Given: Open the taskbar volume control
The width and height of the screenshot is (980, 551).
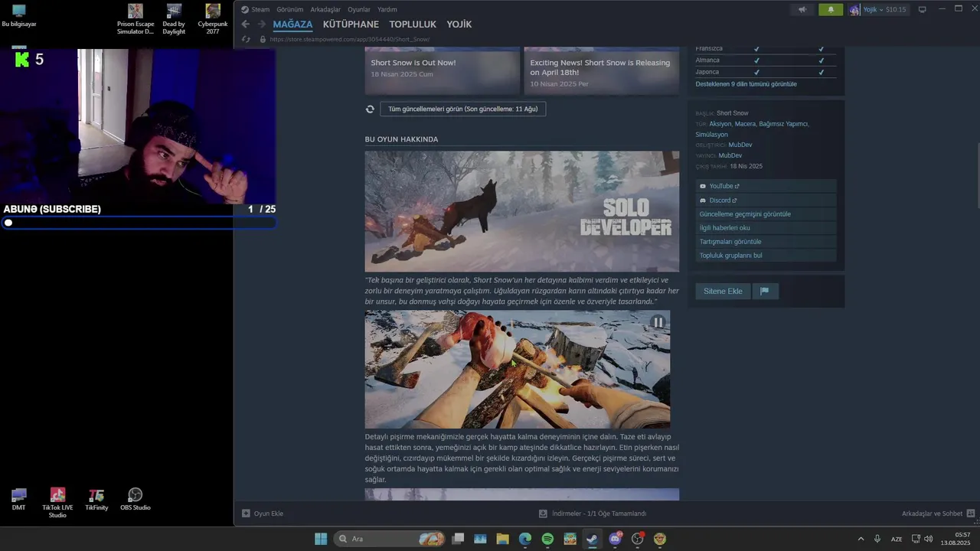Looking at the screenshot, I should 929,539.
